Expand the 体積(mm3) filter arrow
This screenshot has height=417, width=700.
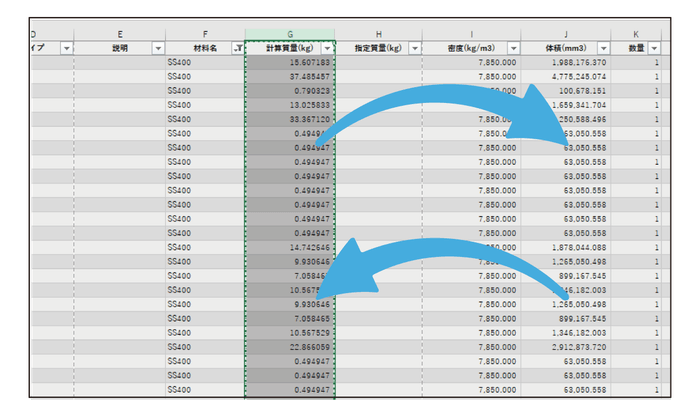[x=602, y=48]
